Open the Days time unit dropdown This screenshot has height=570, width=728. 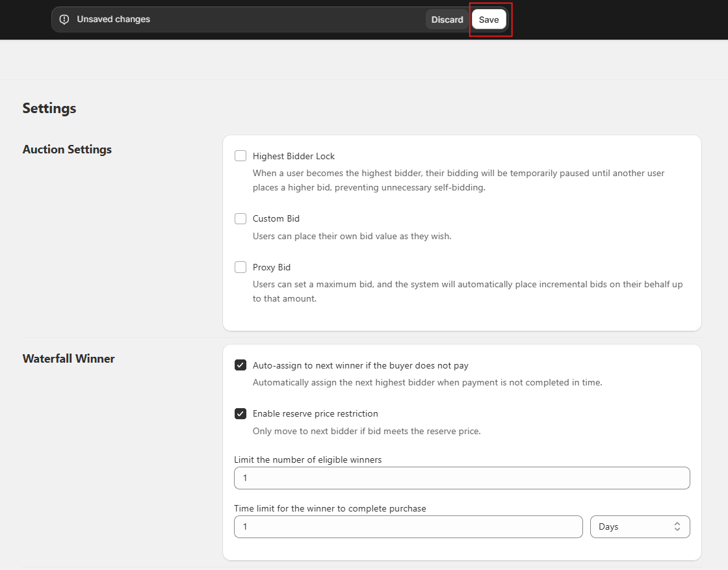coord(639,526)
